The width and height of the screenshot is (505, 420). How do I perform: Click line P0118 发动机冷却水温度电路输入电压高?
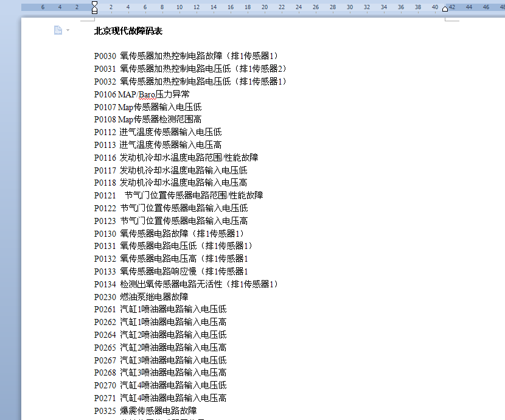(x=171, y=183)
